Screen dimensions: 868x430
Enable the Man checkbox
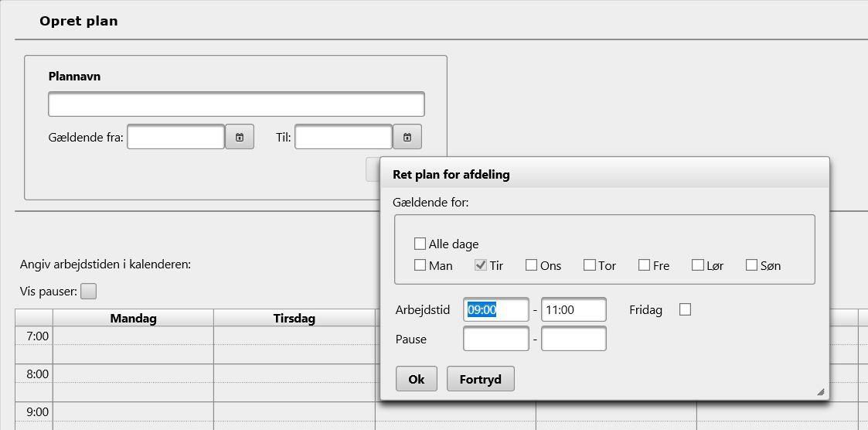(x=420, y=264)
